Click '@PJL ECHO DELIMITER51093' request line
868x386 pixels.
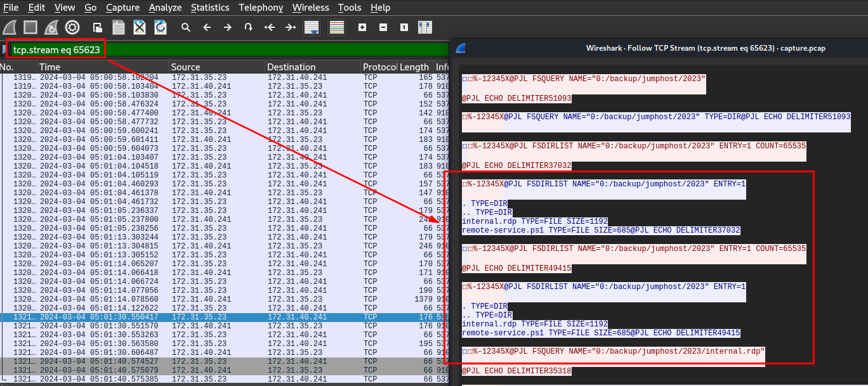[x=516, y=98]
